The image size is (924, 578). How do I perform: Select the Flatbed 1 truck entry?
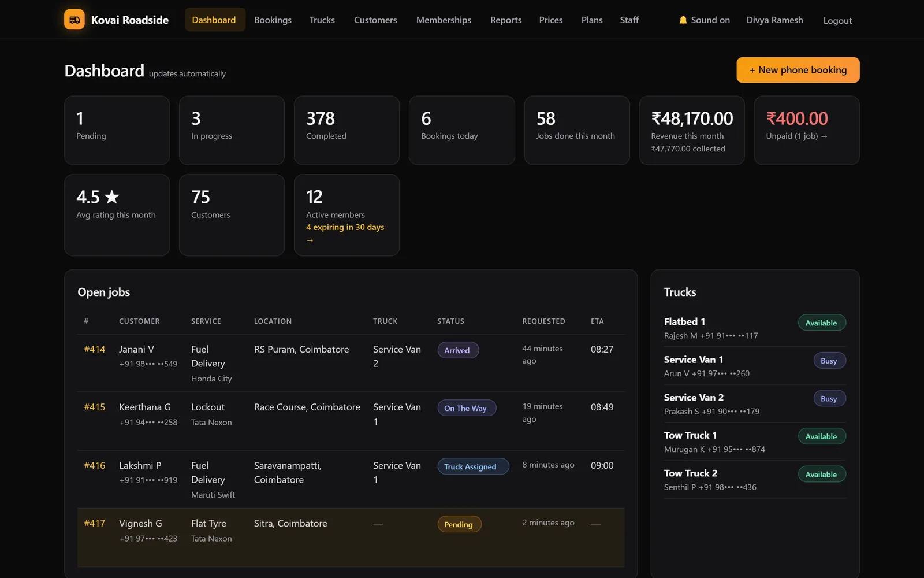pos(754,328)
